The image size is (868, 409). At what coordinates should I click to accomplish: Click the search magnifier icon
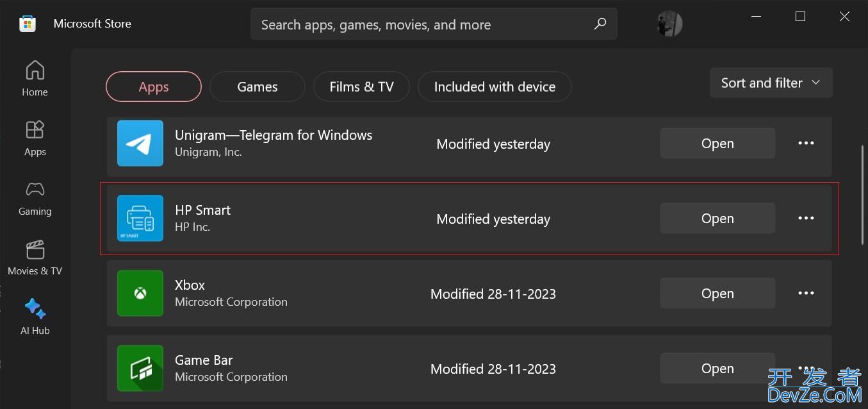(x=600, y=24)
